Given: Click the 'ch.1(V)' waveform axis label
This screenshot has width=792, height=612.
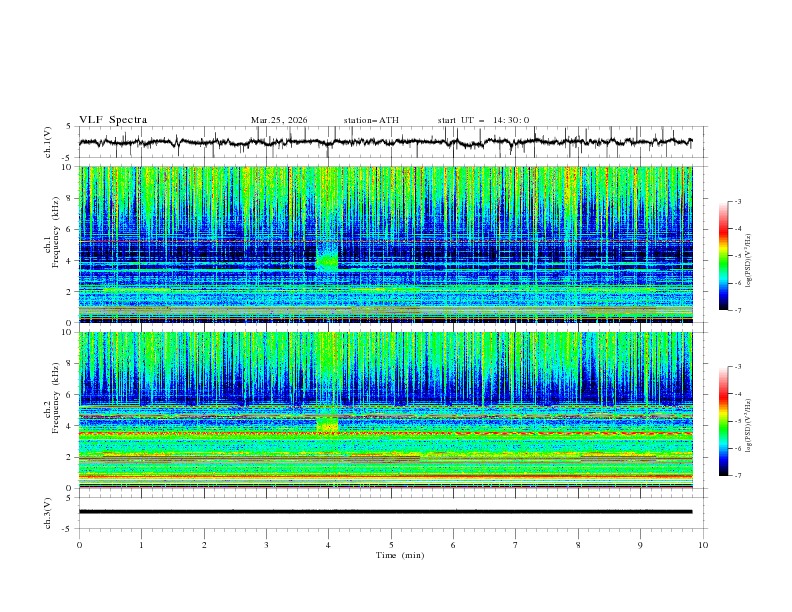Looking at the screenshot, I should tap(48, 142).
